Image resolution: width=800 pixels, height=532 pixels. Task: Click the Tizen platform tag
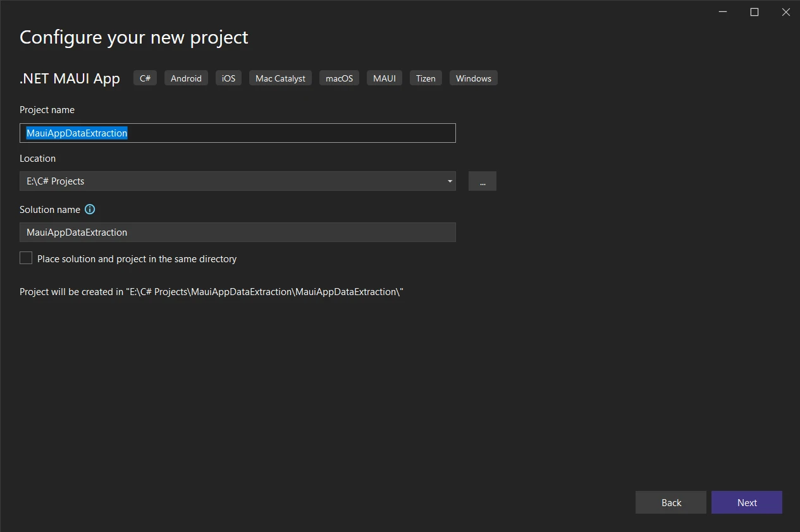pos(426,78)
